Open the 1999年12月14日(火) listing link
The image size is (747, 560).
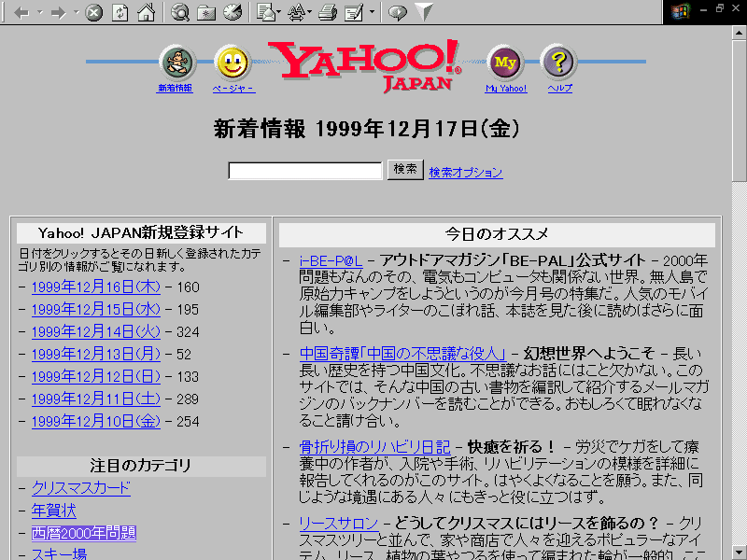[96, 332]
